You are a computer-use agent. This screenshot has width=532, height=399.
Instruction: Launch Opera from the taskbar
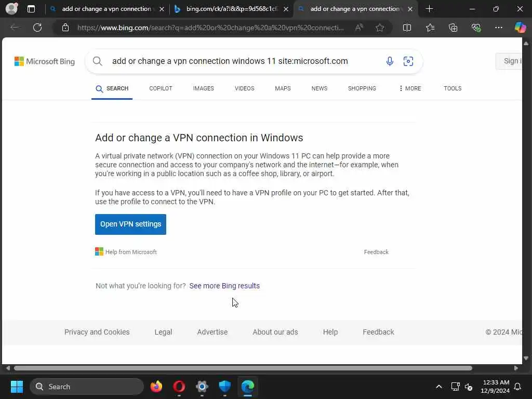[179, 387]
